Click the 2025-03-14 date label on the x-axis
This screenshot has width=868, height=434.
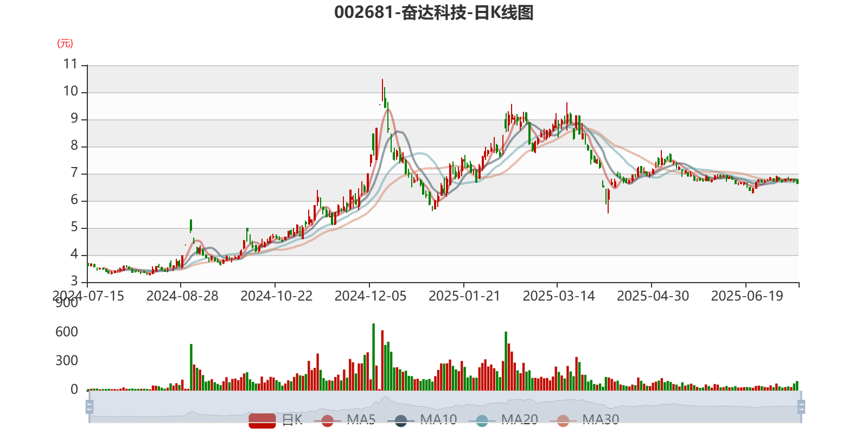click(x=558, y=296)
